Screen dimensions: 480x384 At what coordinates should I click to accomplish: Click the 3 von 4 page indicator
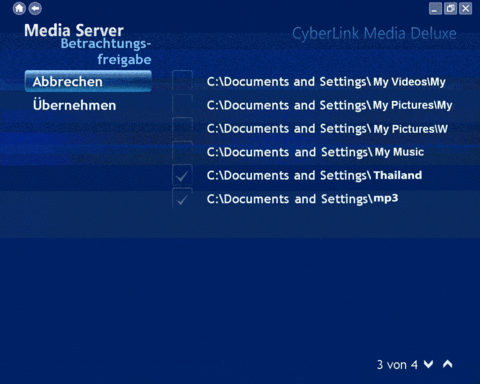tap(397, 365)
